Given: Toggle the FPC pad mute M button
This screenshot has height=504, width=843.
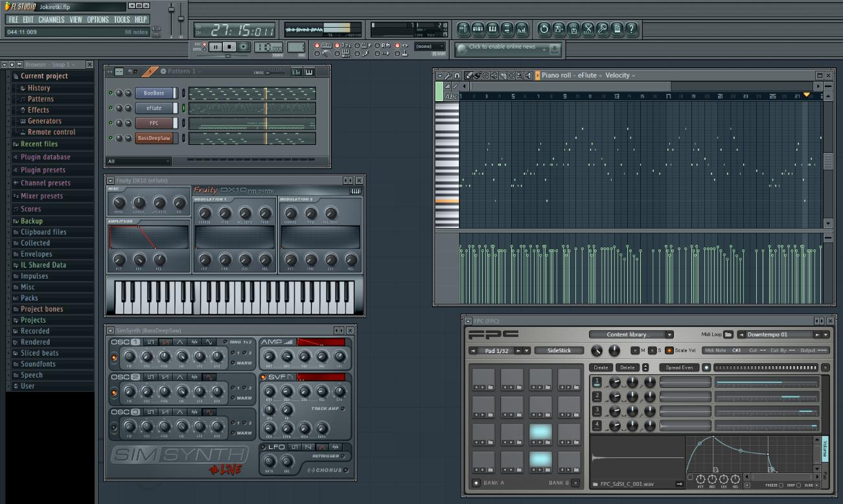Looking at the screenshot, I should pos(635,350).
